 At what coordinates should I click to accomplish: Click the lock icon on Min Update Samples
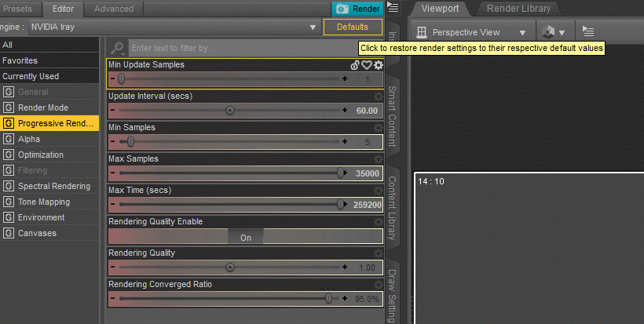(355, 65)
